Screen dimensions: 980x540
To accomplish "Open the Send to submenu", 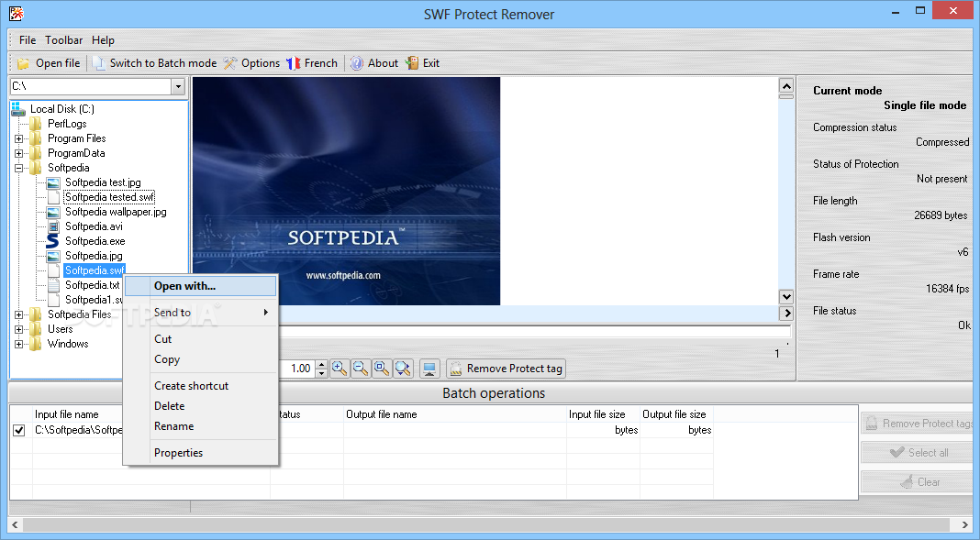I will [x=200, y=312].
